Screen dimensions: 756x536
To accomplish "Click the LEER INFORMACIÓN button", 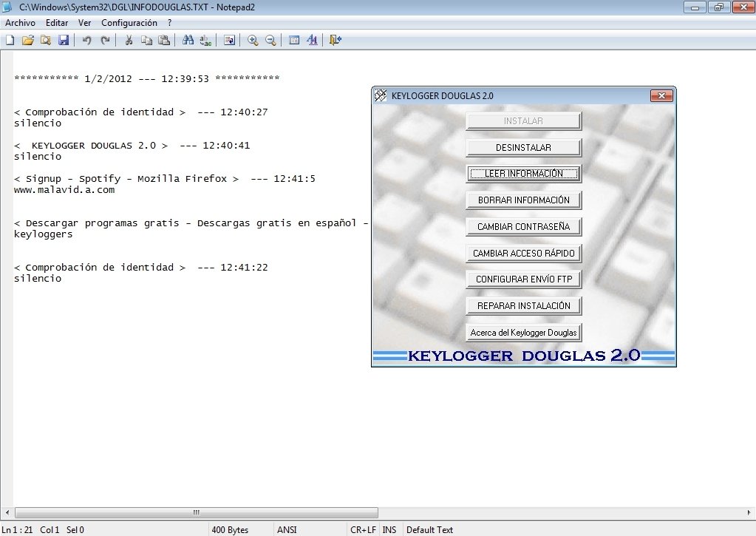I will [x=524, y=174].
